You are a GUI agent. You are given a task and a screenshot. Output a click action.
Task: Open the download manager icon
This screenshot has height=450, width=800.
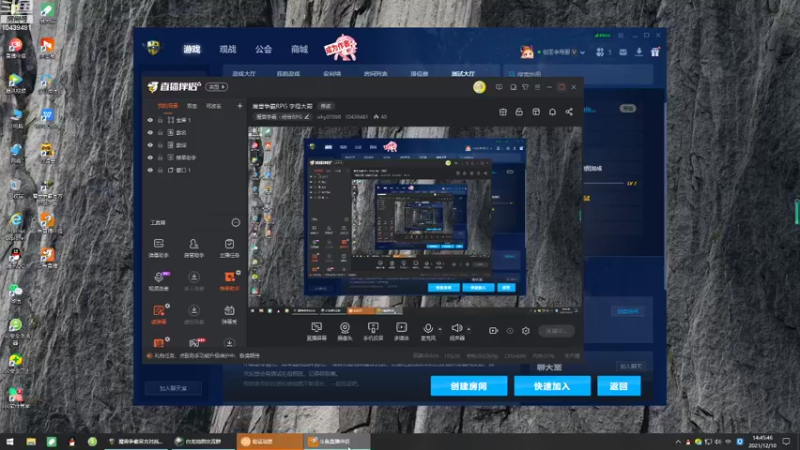[x=639, y=52]
